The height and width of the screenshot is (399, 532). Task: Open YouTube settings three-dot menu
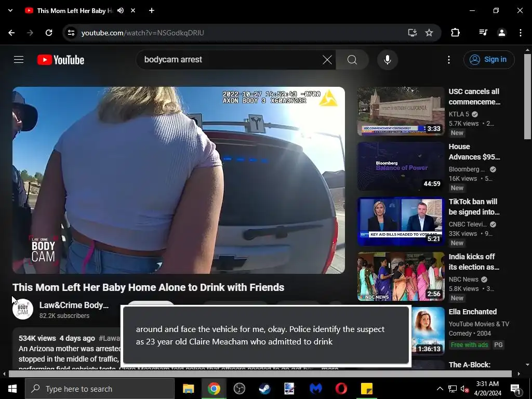(449, 60)
